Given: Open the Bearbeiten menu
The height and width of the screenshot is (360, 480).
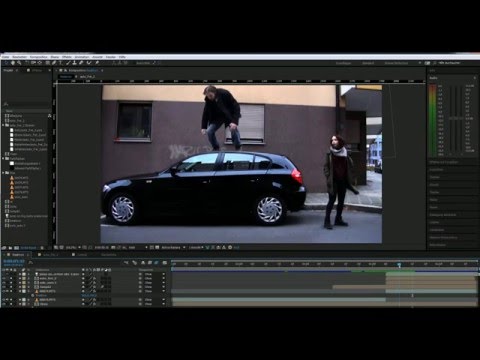Looking at the screenshot, I should pos(19,57).
